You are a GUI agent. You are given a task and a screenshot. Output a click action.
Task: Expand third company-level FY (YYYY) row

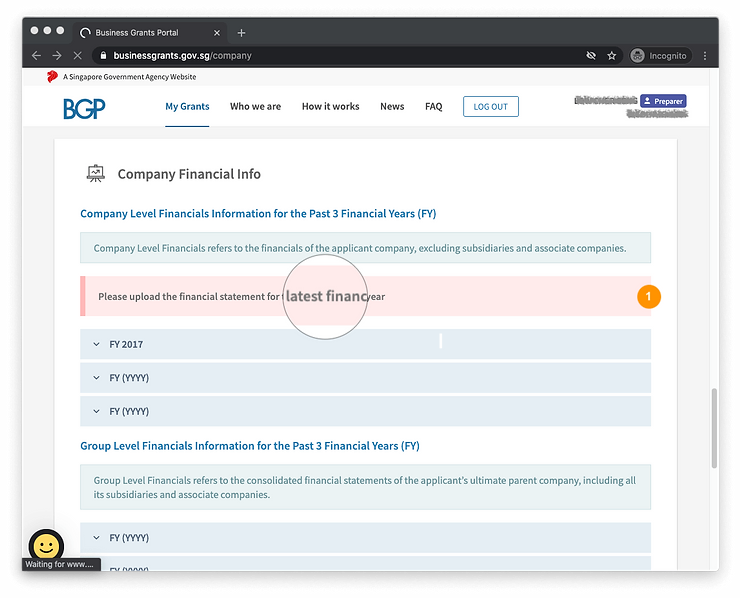(365, 411)
